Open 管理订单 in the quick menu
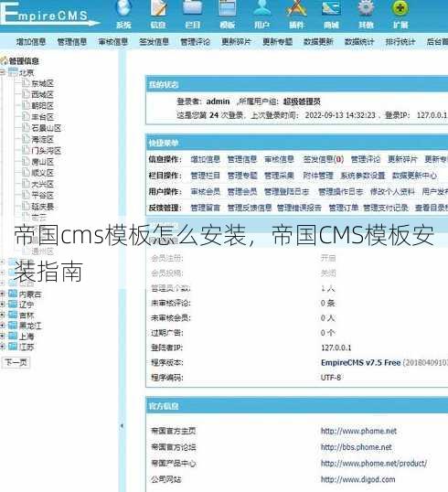 pyautogui.click(x=344, y=208)
